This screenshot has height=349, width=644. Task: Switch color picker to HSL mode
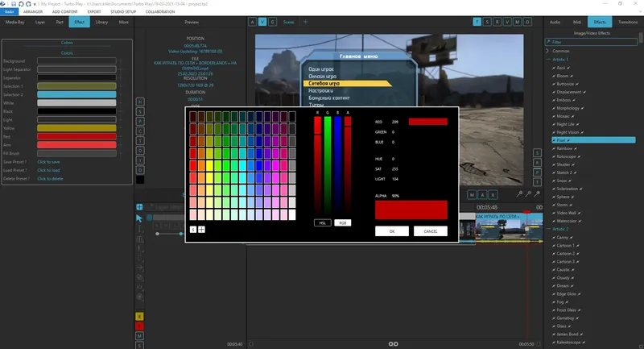pos(323,222)
